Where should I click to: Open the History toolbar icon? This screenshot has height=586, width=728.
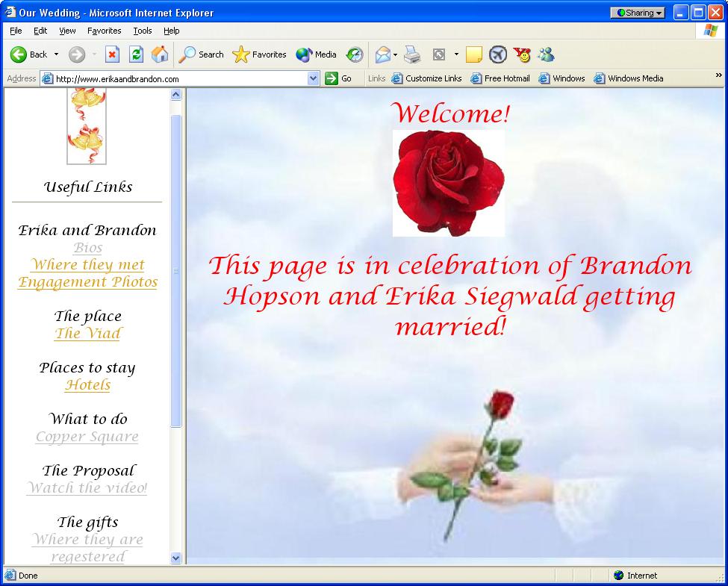(355, 54)
